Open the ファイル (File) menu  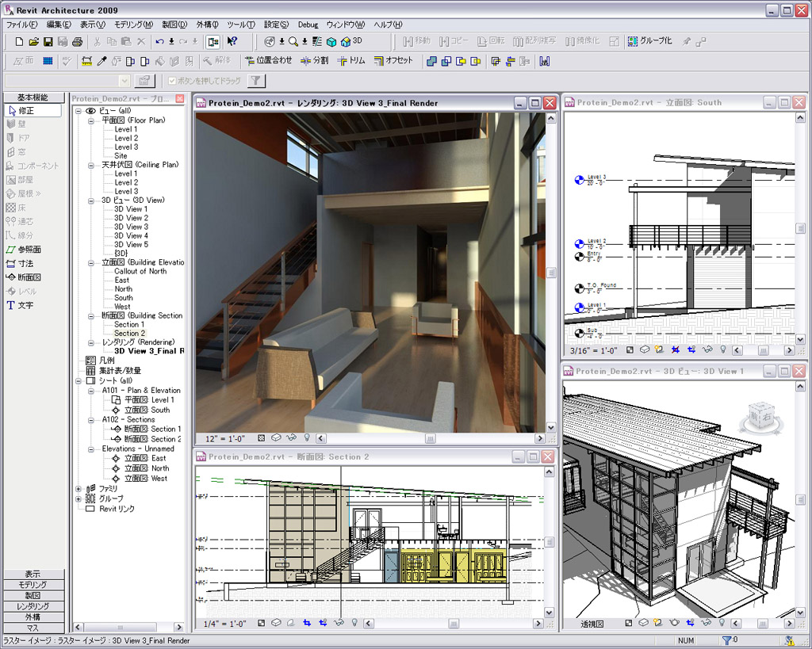point(22,25)
